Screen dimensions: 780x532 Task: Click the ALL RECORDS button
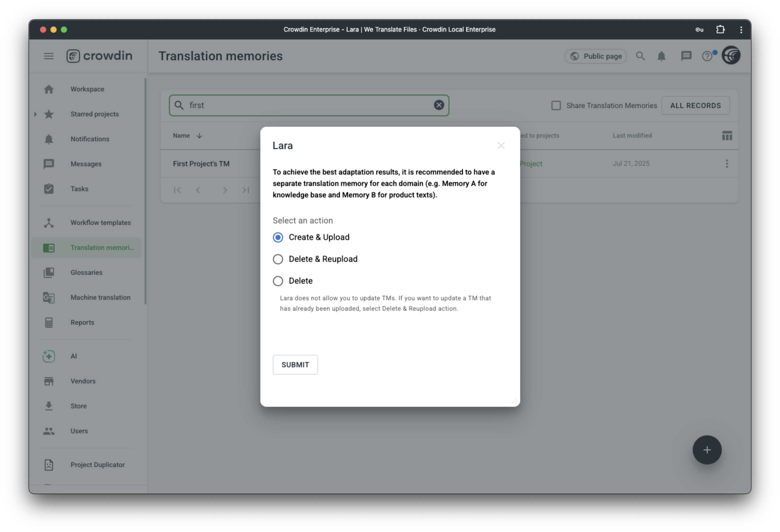tap(695, 105)
